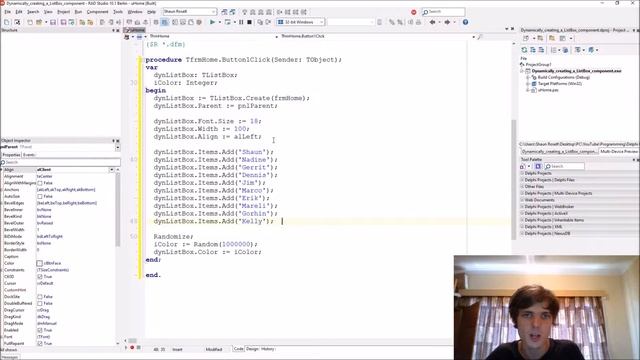Switch to the History tab below the editor

coord(268,349)
